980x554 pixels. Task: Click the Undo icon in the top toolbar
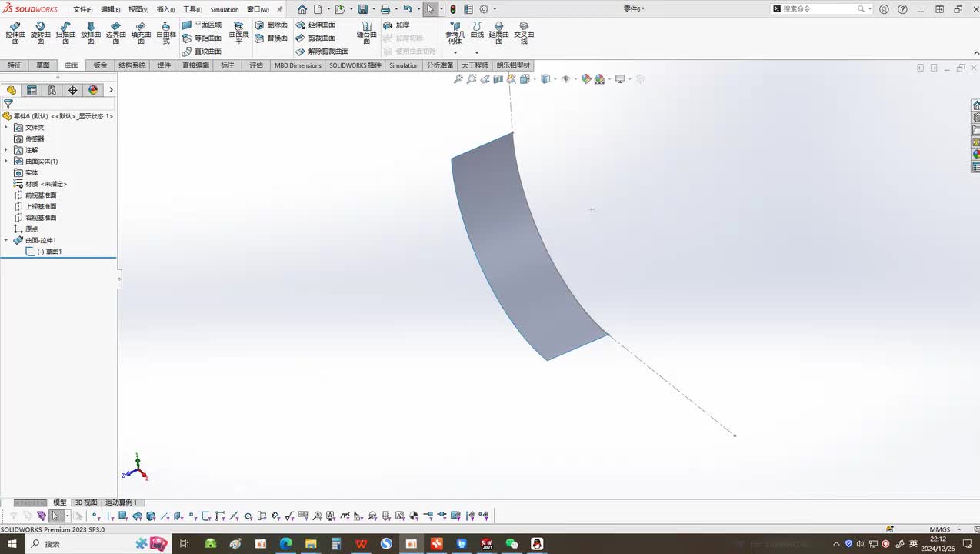click(408, 9)
